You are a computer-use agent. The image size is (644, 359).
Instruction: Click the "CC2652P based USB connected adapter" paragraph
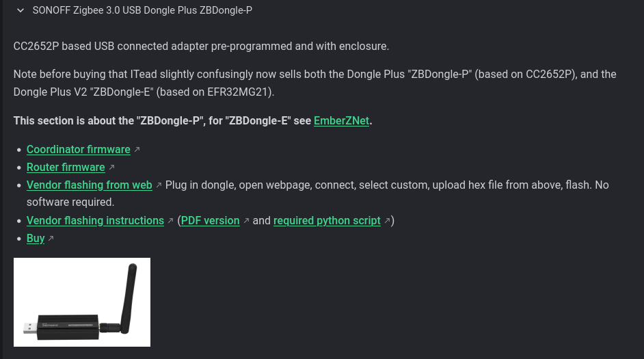coord(201,46)
